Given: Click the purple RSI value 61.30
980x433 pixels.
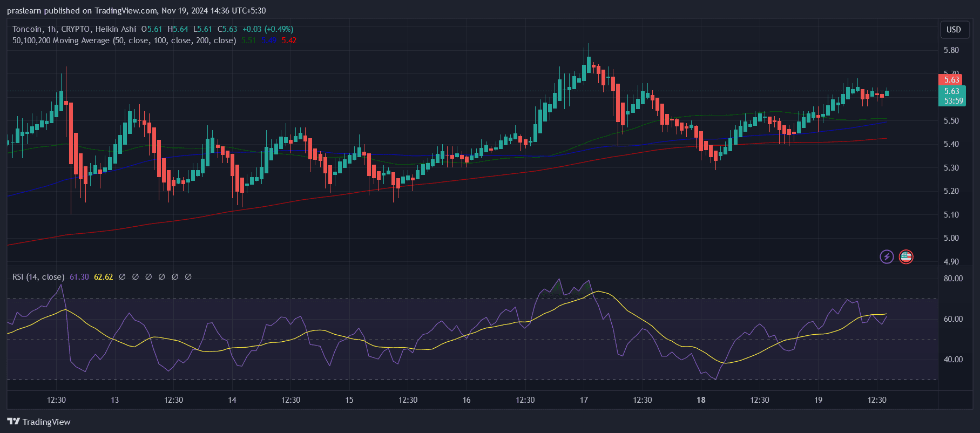Looking at the screenshot, I should click(79, 277).
